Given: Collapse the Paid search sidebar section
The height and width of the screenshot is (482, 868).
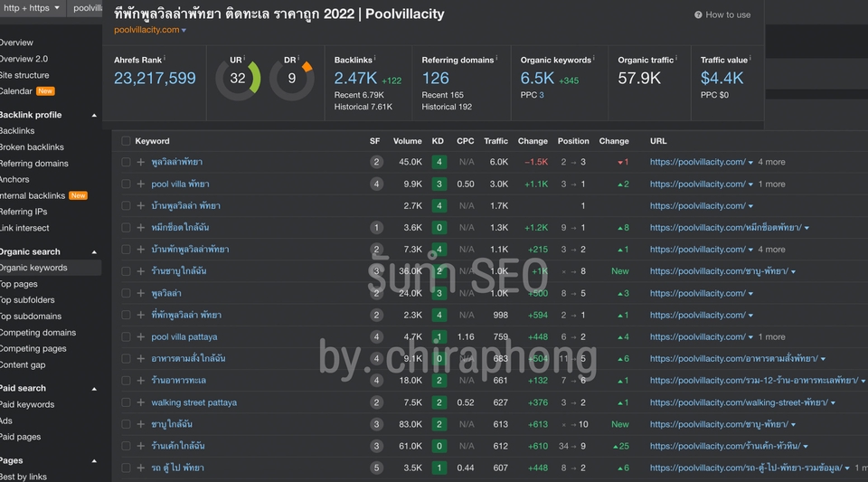Looking at the screenshot, I should [94, 389].
